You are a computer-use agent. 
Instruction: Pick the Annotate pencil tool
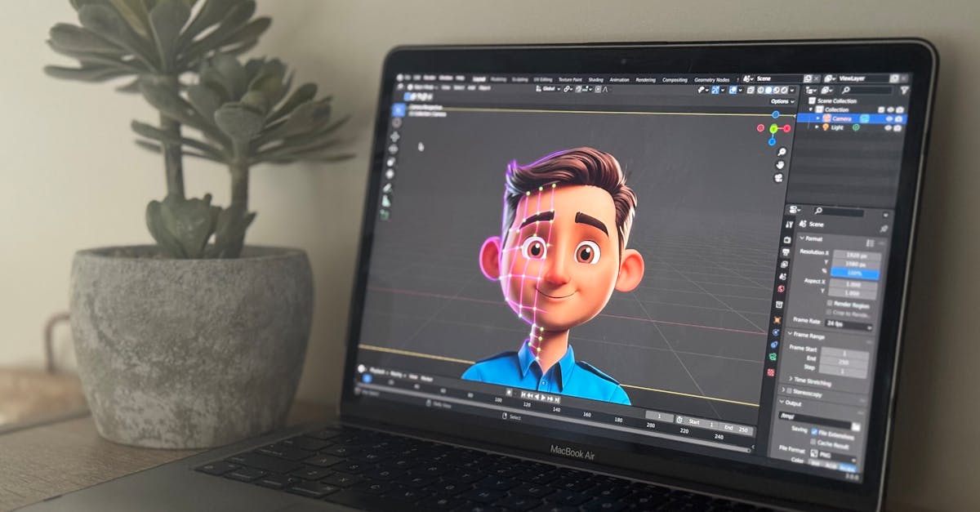[388, 188]
